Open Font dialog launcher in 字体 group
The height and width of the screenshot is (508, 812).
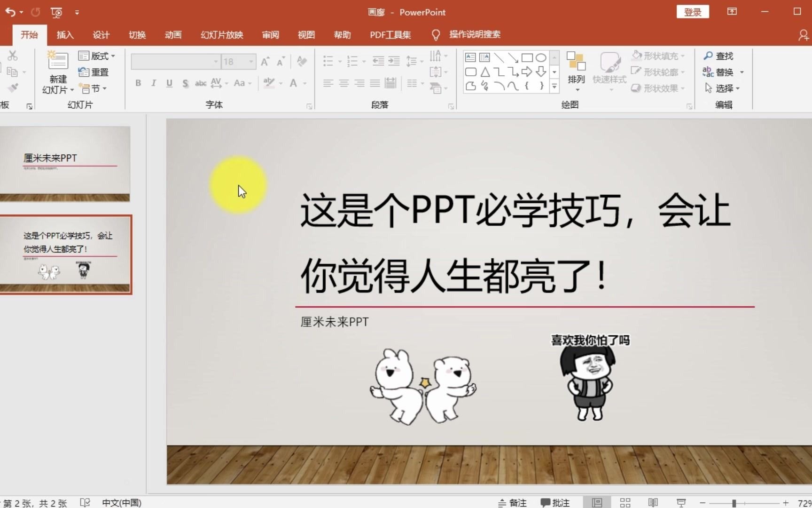click(309, 107)
